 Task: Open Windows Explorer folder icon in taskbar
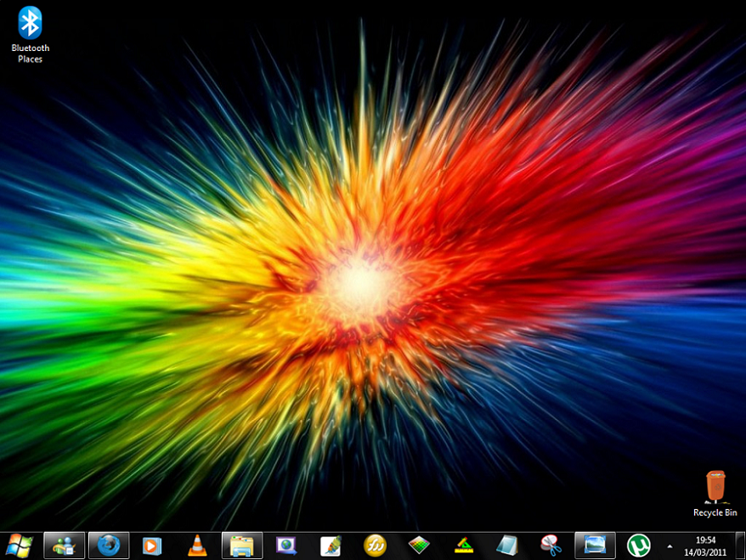[242, 546]
